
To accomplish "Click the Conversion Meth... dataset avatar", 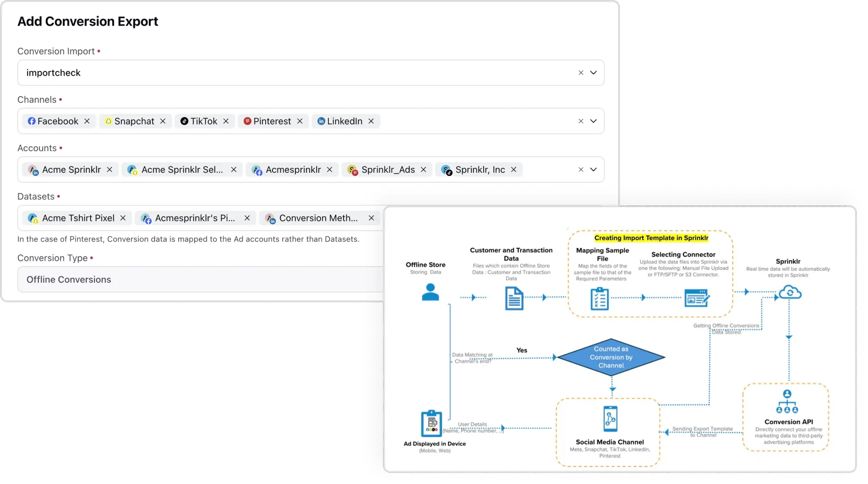I will [270, 219].
